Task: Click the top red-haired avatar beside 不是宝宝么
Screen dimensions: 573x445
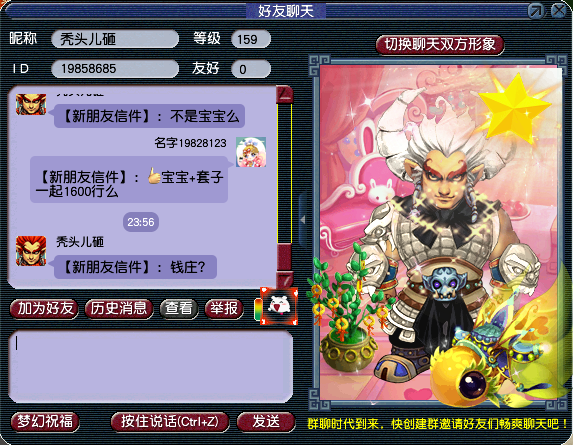Action: [31, 104]
